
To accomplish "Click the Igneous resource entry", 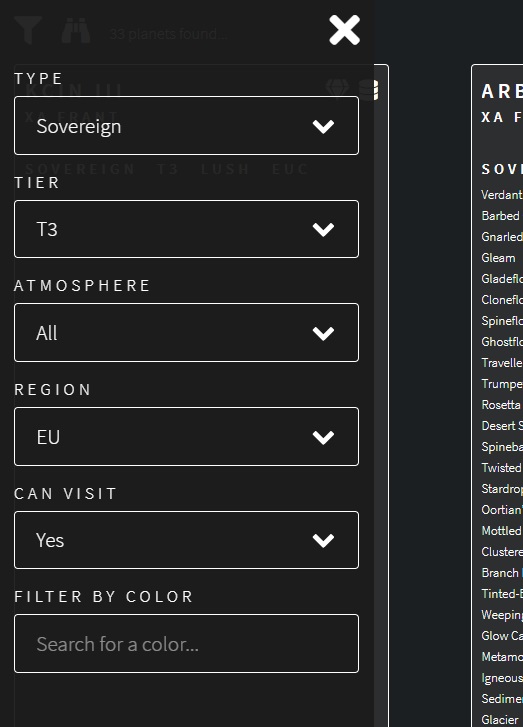I will [x=502, y=678].
